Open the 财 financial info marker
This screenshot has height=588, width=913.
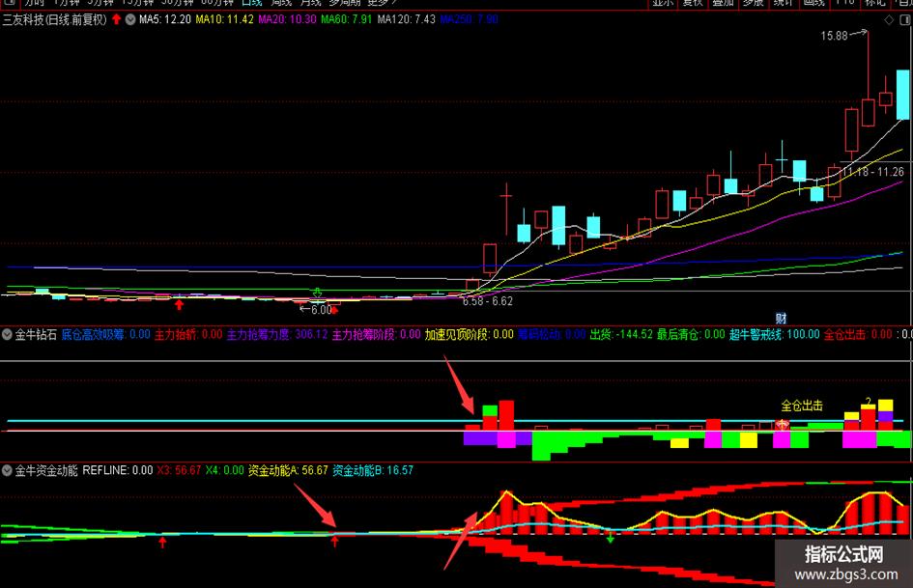(x=781, y=319)
